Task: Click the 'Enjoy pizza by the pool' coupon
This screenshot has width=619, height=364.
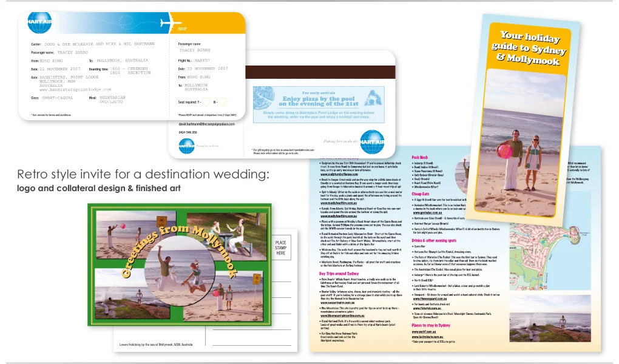Action: (319, 104)
